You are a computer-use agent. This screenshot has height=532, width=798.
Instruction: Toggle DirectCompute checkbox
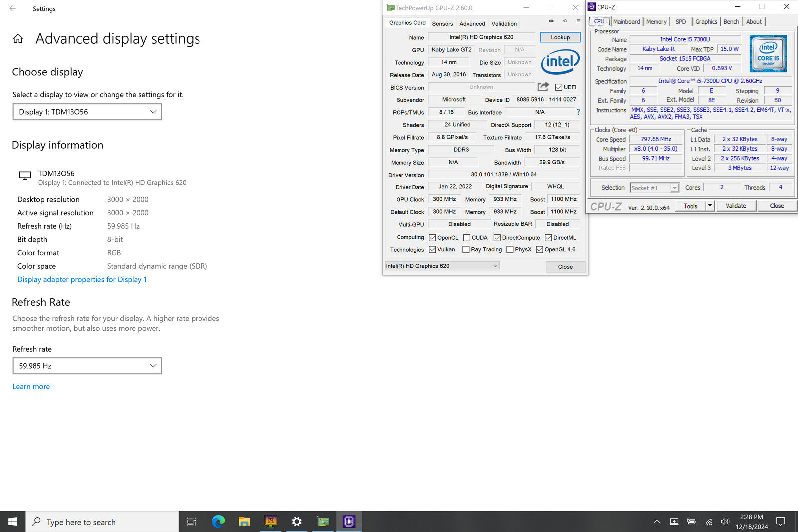click(497, 238)
